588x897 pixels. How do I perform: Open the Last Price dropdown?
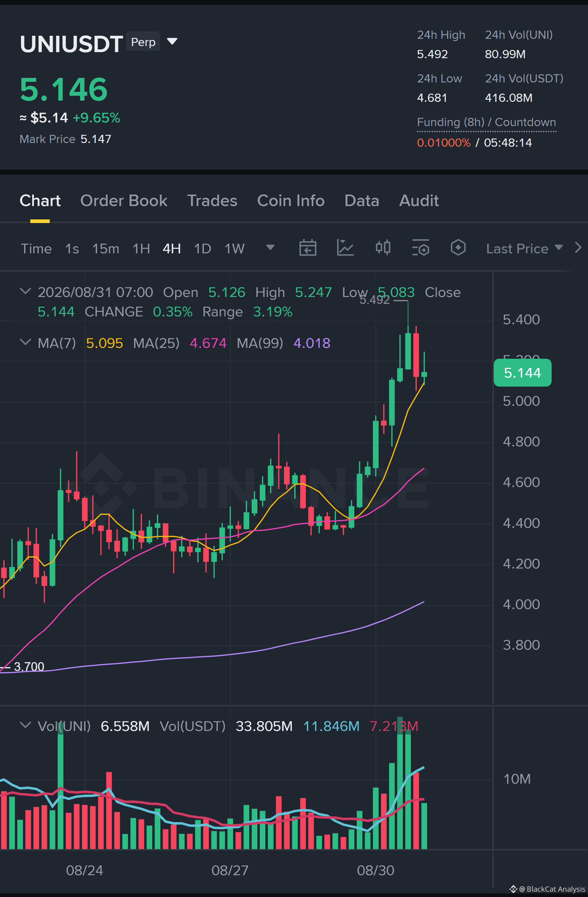[x=524, y=248]
